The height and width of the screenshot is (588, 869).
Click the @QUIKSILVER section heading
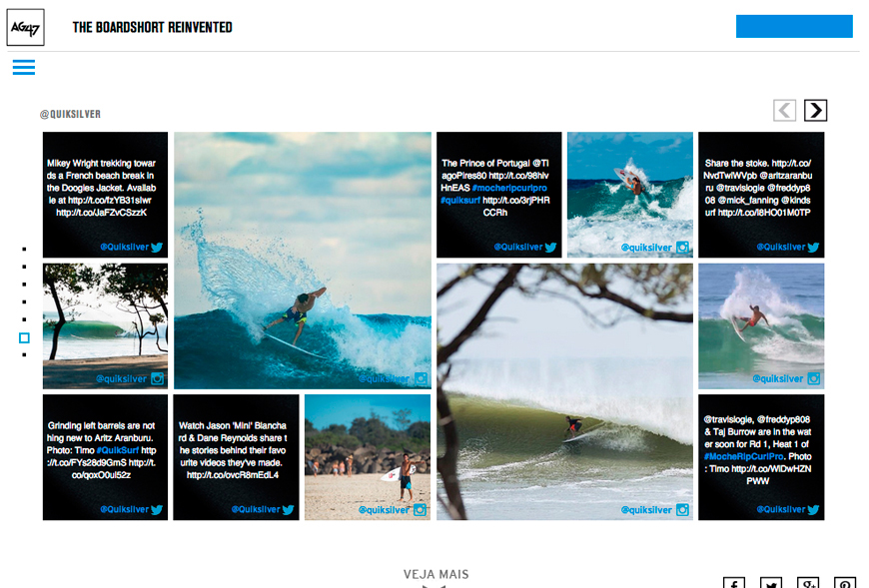[x=70, y=114]
